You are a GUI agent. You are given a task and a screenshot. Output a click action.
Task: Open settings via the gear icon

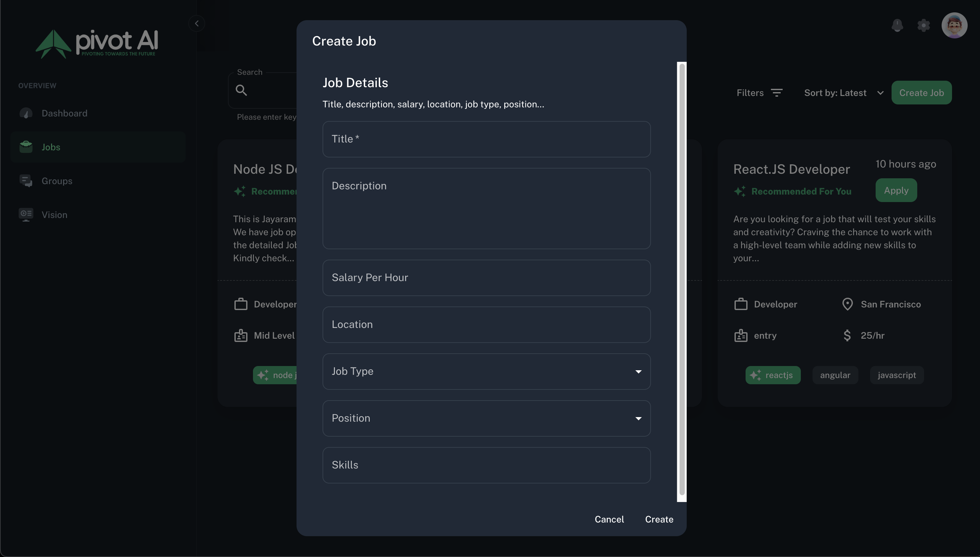coord(923,25)
